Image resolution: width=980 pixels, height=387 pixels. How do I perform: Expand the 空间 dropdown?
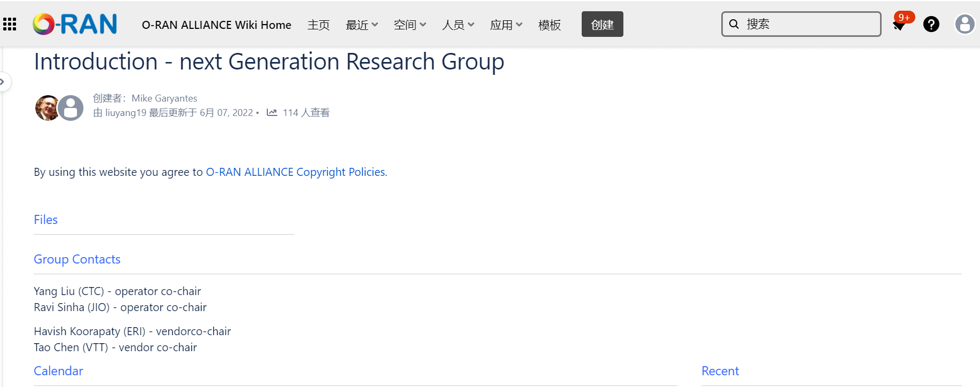(x=410, y=25)
